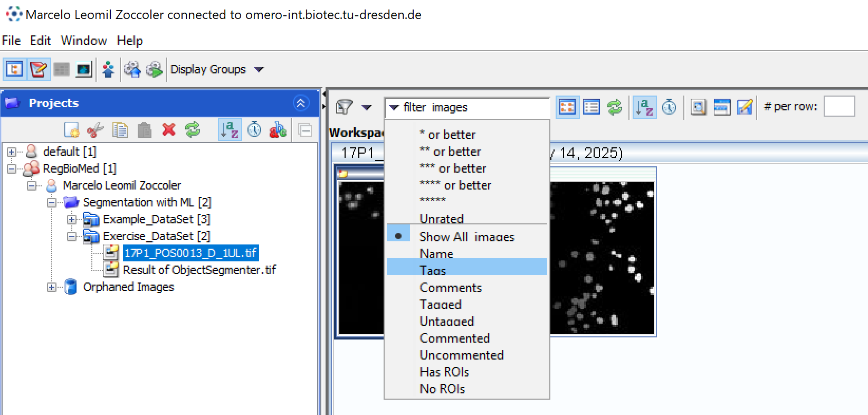This screenshot has width=868, height=415.
Task: Toggle sort by name in Projects toolbar
Action: 230,129
